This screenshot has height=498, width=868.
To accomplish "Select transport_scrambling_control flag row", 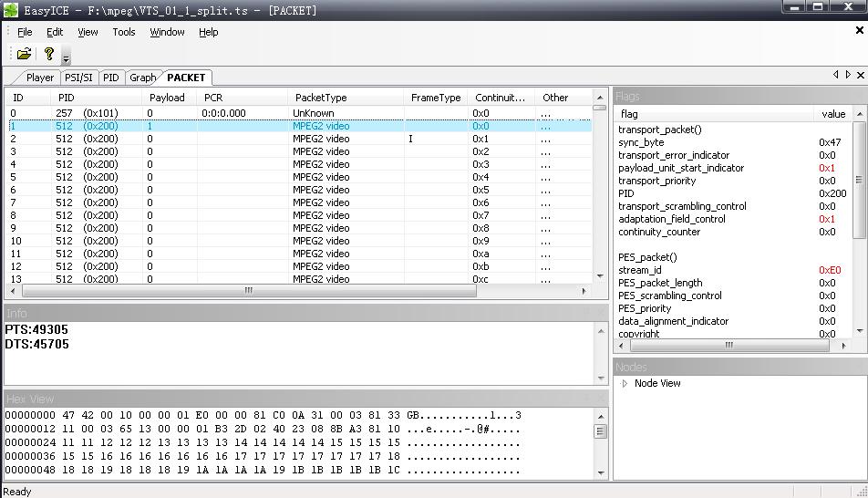I will 733,206.
